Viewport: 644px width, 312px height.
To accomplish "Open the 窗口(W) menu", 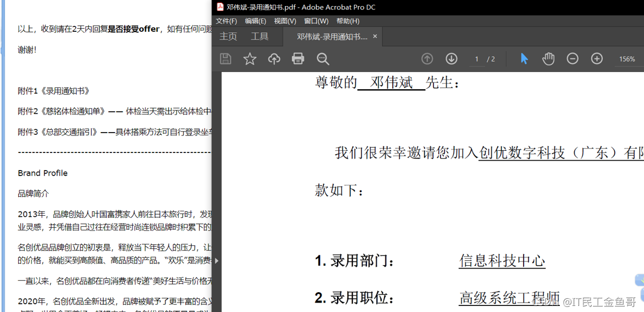I will tap(316, 21).
